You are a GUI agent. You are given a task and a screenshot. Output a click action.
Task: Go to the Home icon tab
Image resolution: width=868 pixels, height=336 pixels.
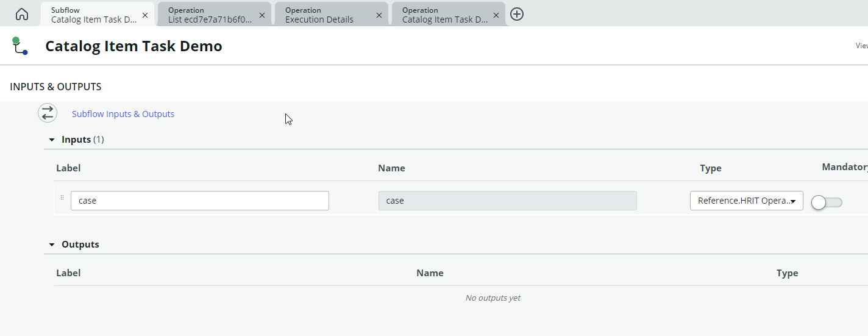coord(22,14)
